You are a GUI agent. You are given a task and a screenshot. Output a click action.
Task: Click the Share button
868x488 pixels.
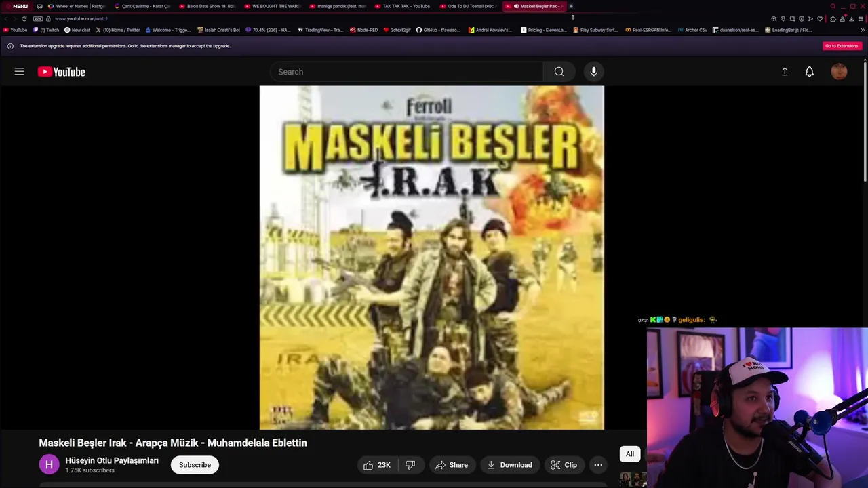pyautogui.click(x=452, y=465)
